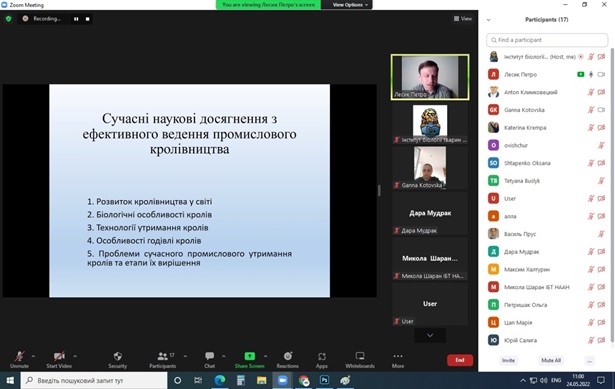The image size is (615, 389).
Task: Open the Participants panel button
Action: click(163, 360)
